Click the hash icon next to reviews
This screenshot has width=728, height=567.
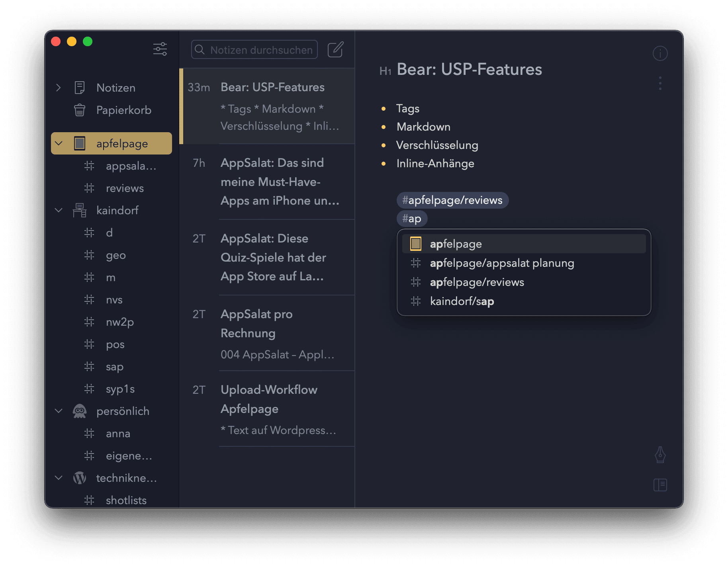pyautogui.click(x=89, y=188)
